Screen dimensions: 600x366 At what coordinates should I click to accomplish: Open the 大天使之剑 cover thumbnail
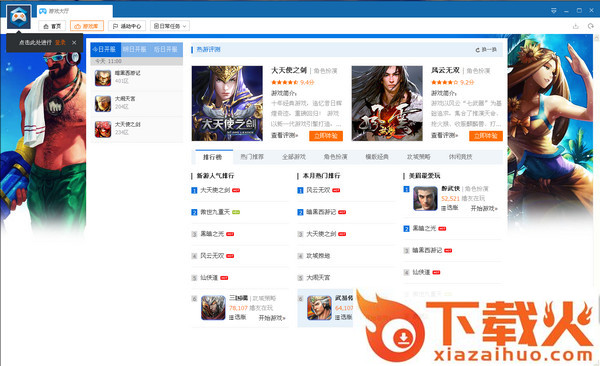[227, 103]
